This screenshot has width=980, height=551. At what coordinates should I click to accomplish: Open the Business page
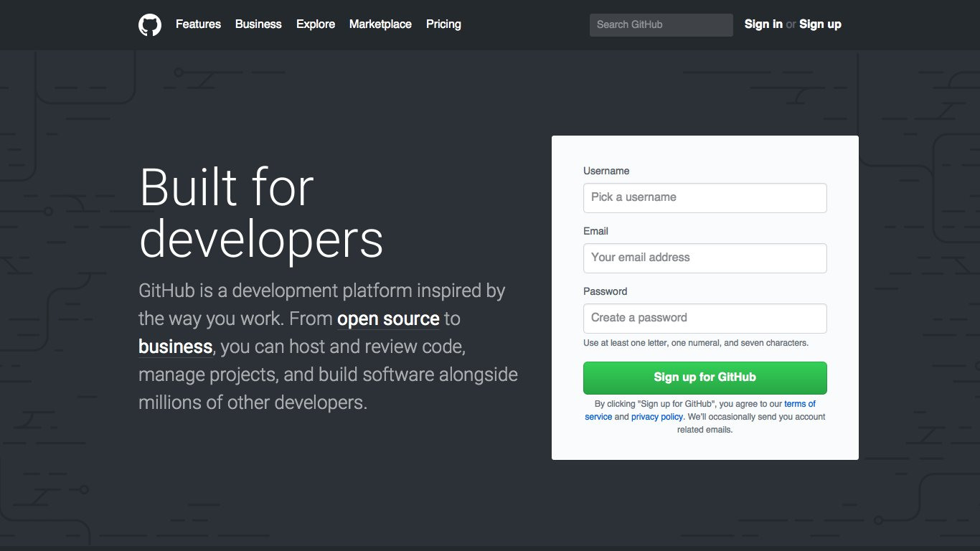(258, 24)
